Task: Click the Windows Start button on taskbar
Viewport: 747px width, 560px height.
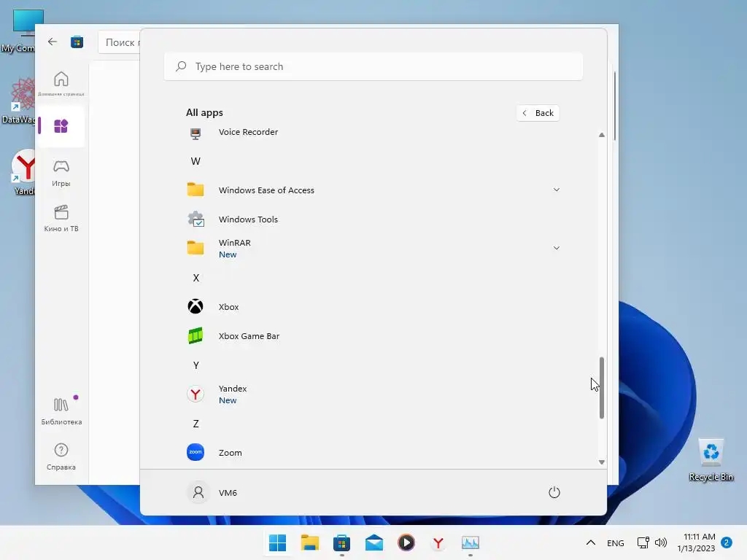Action: click(277, 542)
